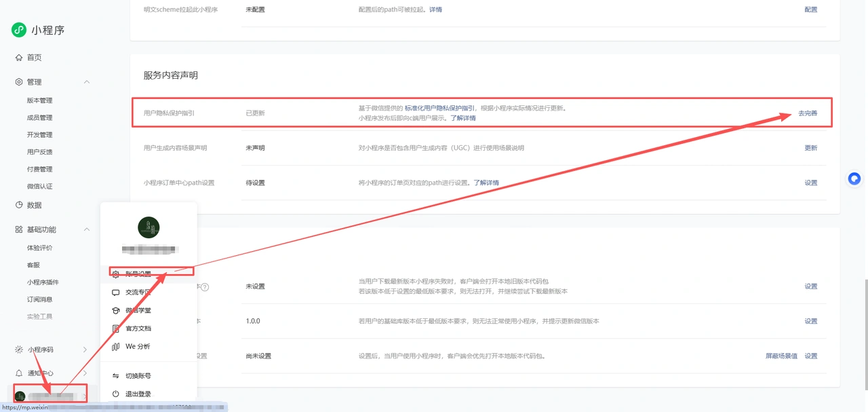Click the 小程序码 icon in sidebar
The height and width of the screenshot is (412, 868).
(x=19, y=350)
